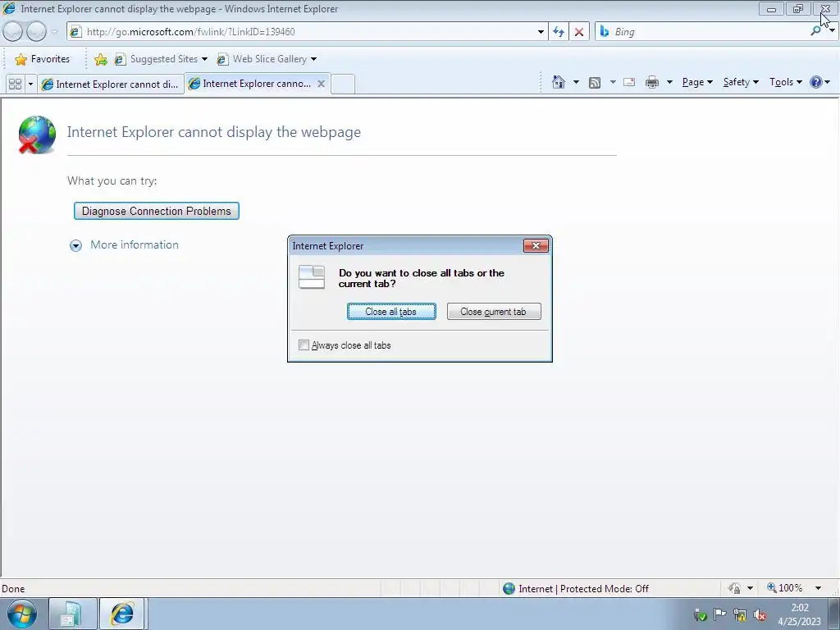This screenshot has width=840, height=630.
Task: Click the Windows Start orb
Action: pyautogui.click(x=22, y=614)
